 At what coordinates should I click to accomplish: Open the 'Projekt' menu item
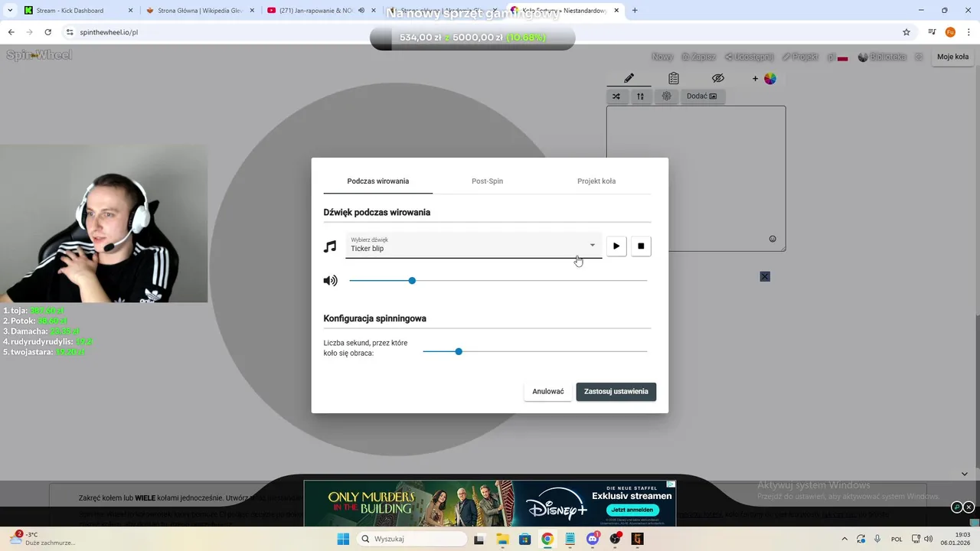(x=800, y=57)
